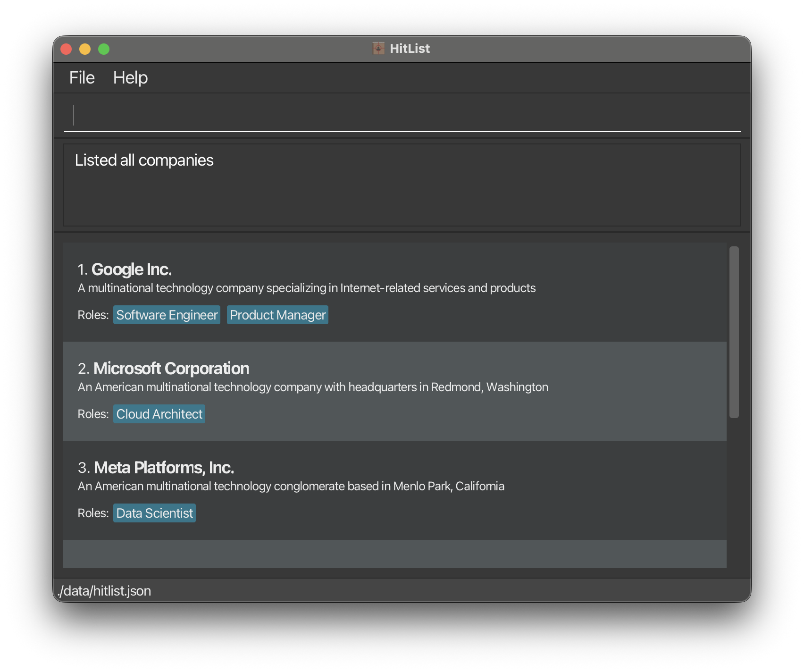Screen dimensions: 804x672
Task: Select the Cloud Architect role tag
Action: tap(159, 414)
